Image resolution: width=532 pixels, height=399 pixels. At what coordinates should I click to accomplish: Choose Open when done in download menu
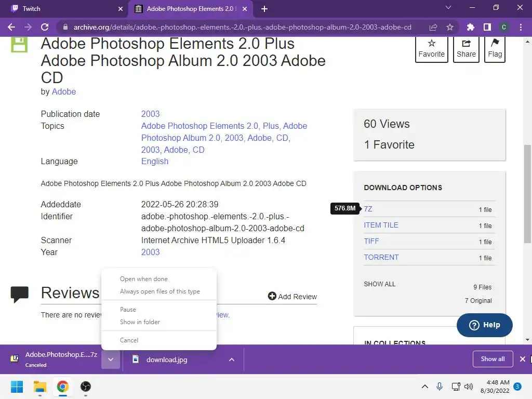159,279
